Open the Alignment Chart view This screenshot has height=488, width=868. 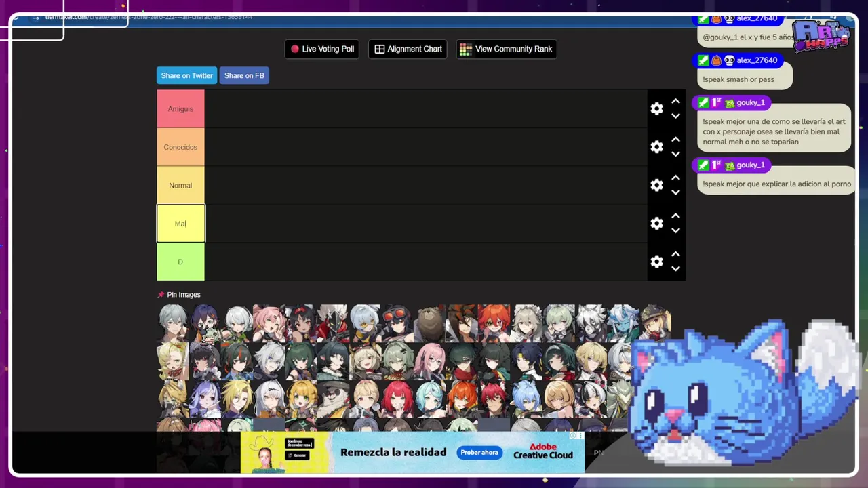point(408,49)
